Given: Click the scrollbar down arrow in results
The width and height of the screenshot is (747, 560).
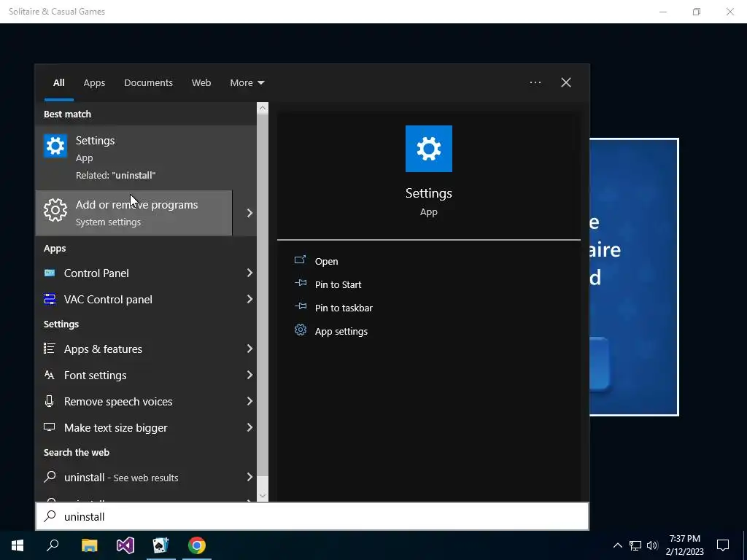Looking at the screenshot, I should point(263,496).
